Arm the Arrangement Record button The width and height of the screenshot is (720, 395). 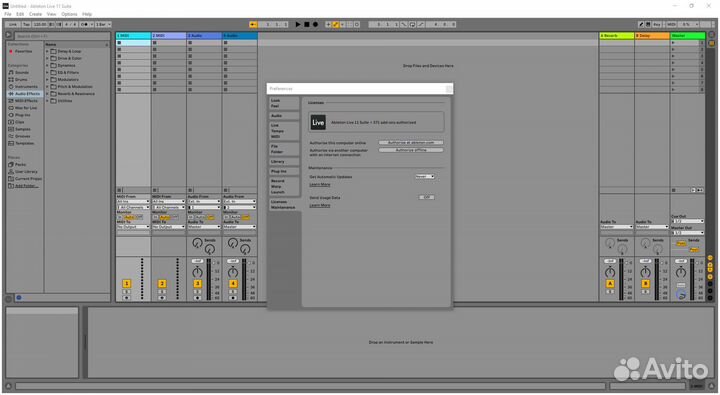pyautogui.click(x=315, y=24)
